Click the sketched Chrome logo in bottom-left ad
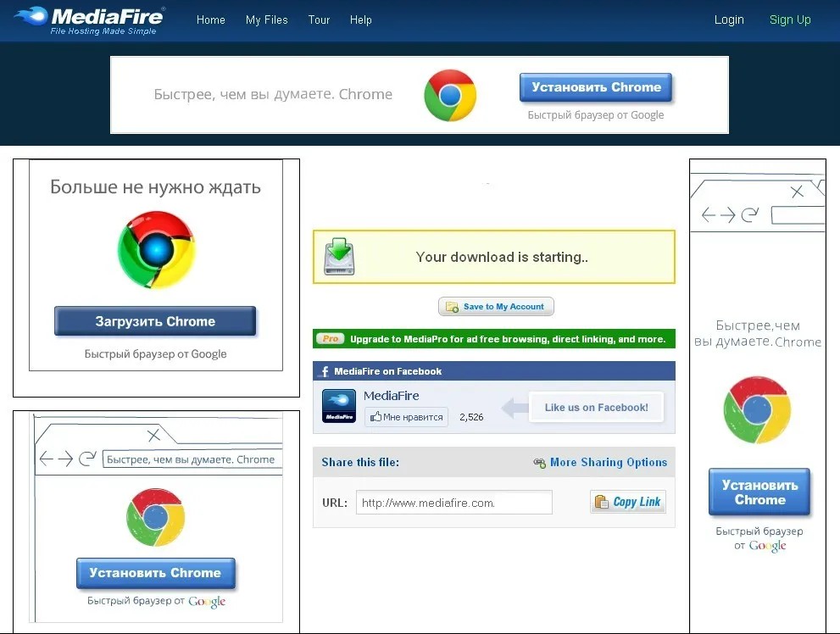Viewport: 840px width, 634px height. coord(155,517)
